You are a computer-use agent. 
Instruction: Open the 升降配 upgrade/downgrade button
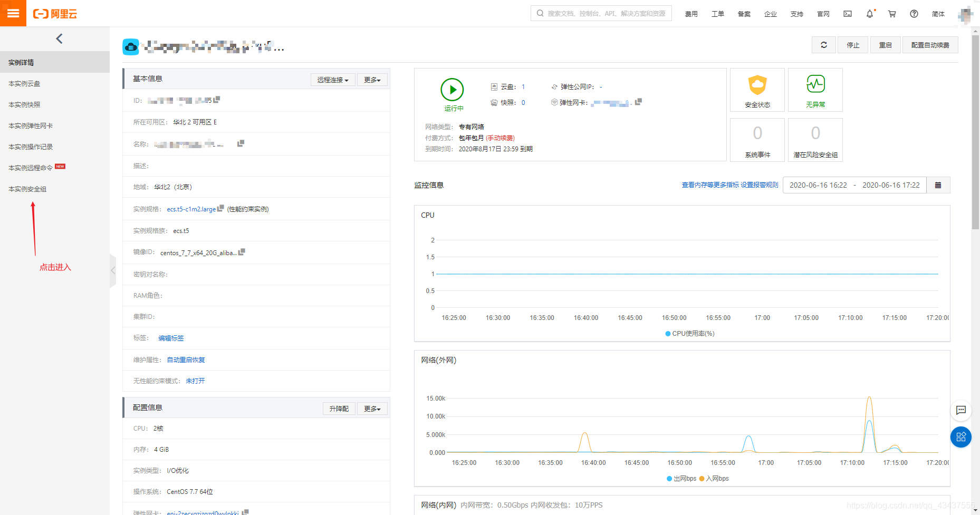click(x=339, y=409)
